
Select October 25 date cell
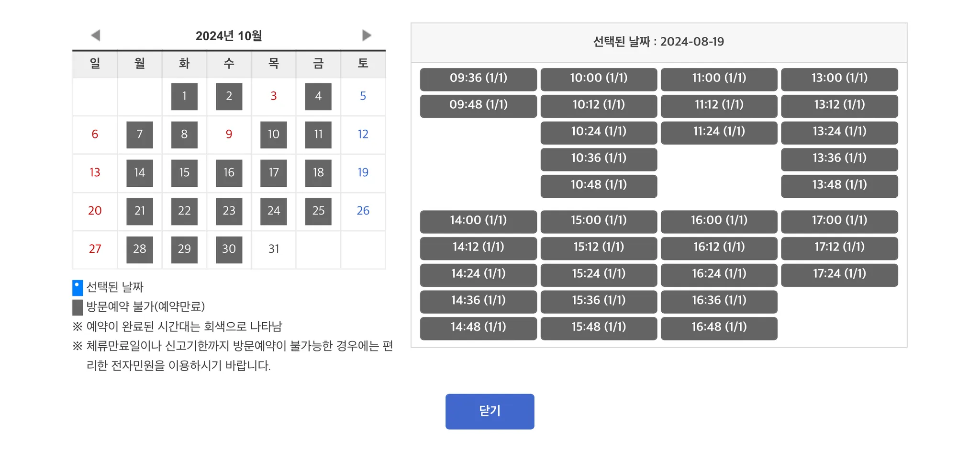point(318,211)
